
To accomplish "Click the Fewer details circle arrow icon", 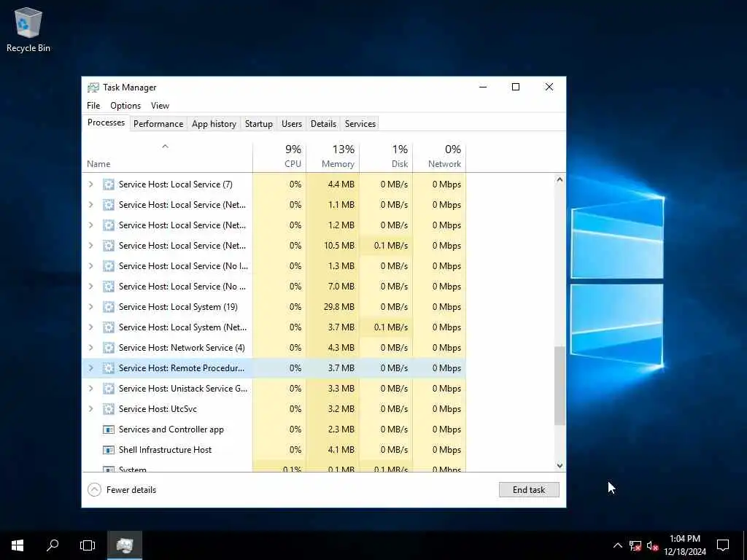I will [x=94, y=489].
